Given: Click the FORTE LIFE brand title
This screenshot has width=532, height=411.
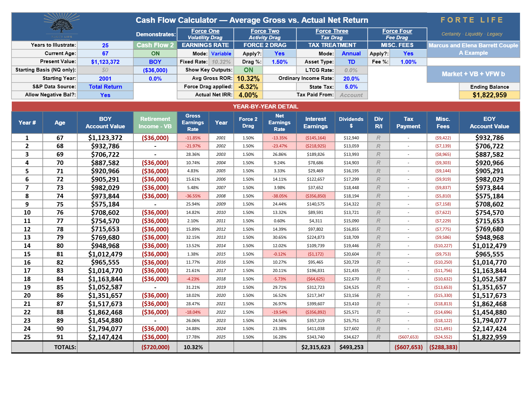Looking at the screenshot, I should click(x=472, y=20).
